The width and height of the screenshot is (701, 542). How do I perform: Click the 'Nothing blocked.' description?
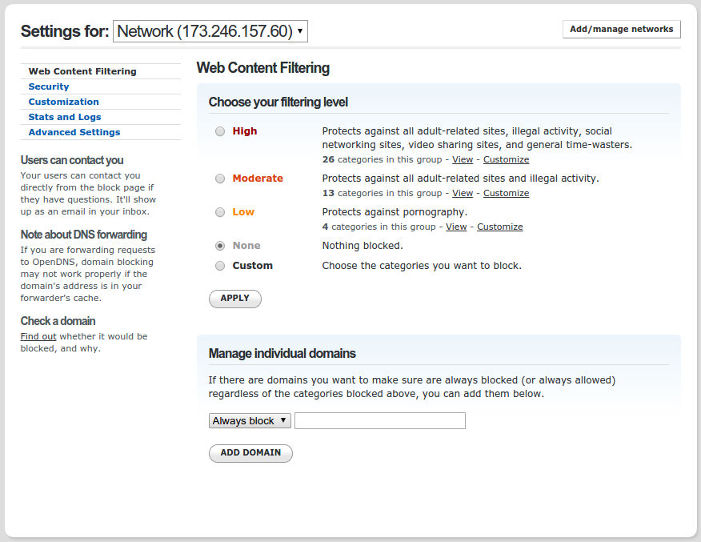pos(363,246)
